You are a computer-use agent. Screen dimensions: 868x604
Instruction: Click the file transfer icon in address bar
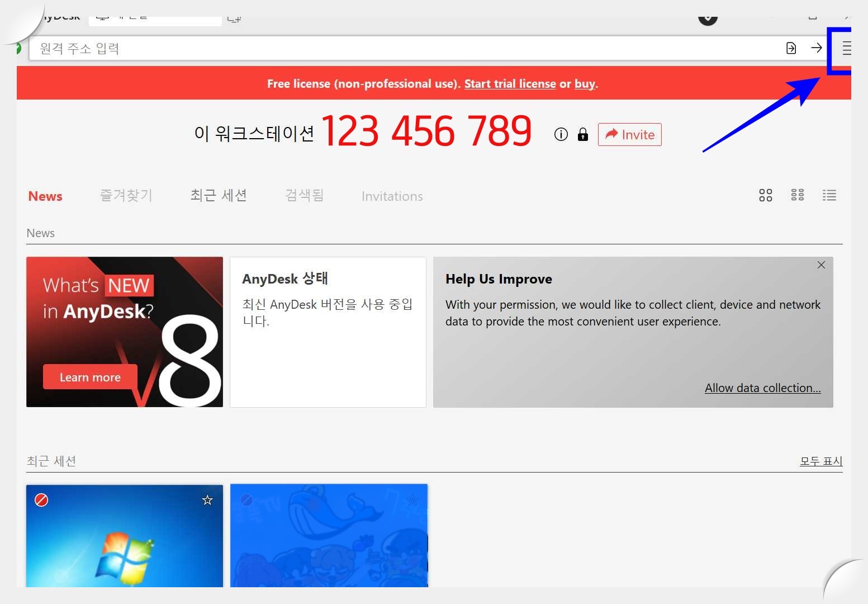click(x=791, y=48)
